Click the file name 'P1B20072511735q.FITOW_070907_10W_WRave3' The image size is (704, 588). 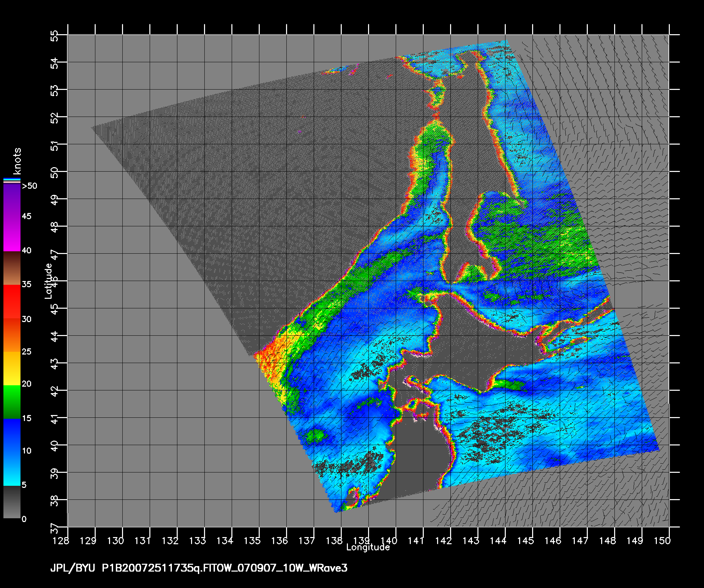tap(225, 568)
